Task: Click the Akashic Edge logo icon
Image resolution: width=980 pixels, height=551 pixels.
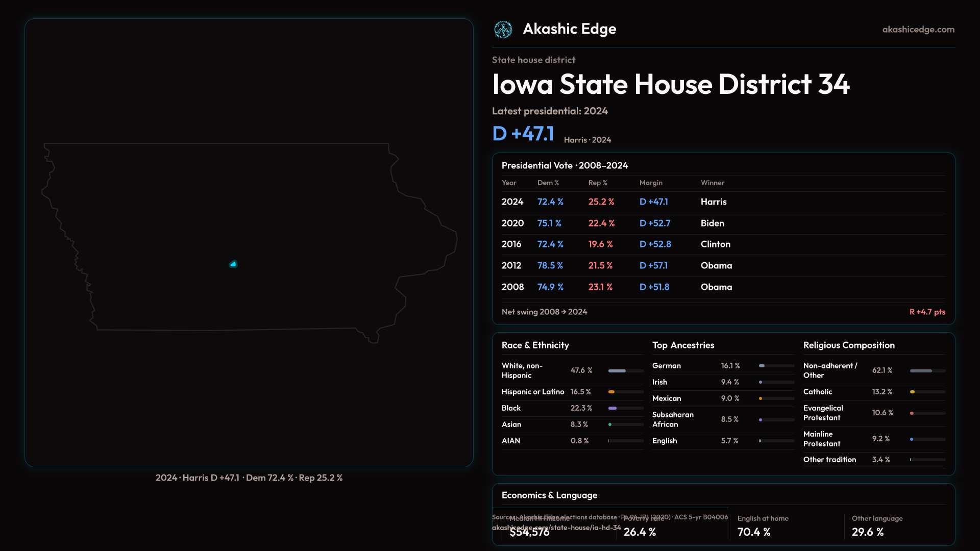Action: [503, 30]
